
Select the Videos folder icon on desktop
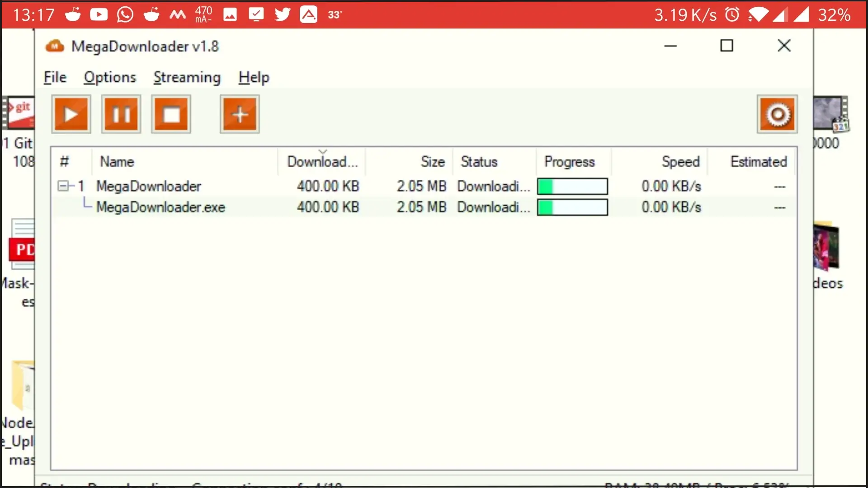coord(826,246)
